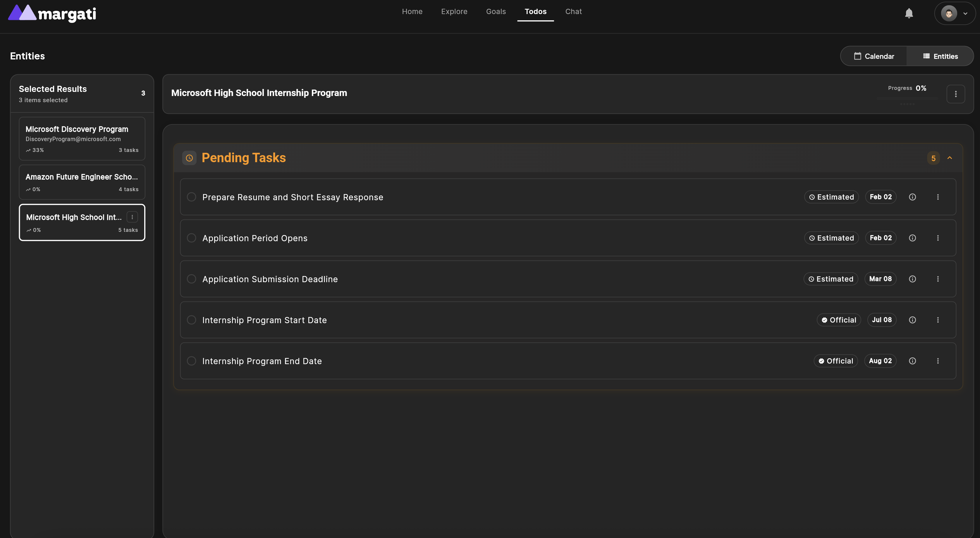Open the notifications bell

tap(909, 13)
